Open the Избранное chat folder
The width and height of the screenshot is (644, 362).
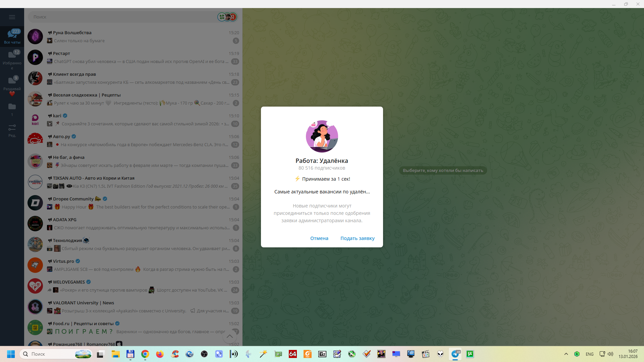(x=12, y=60)
